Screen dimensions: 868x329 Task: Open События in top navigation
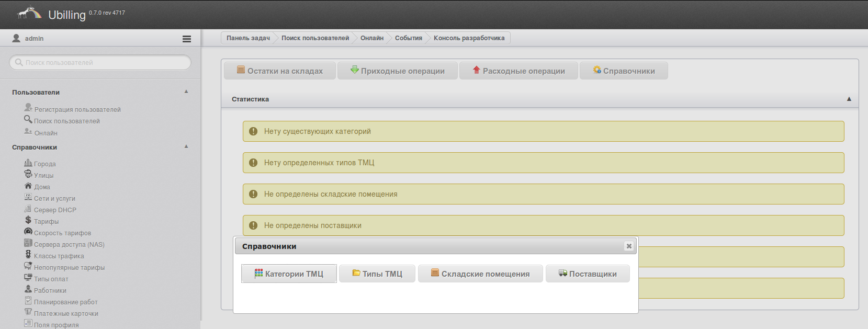pyautogui.click(x=408, y=38)
